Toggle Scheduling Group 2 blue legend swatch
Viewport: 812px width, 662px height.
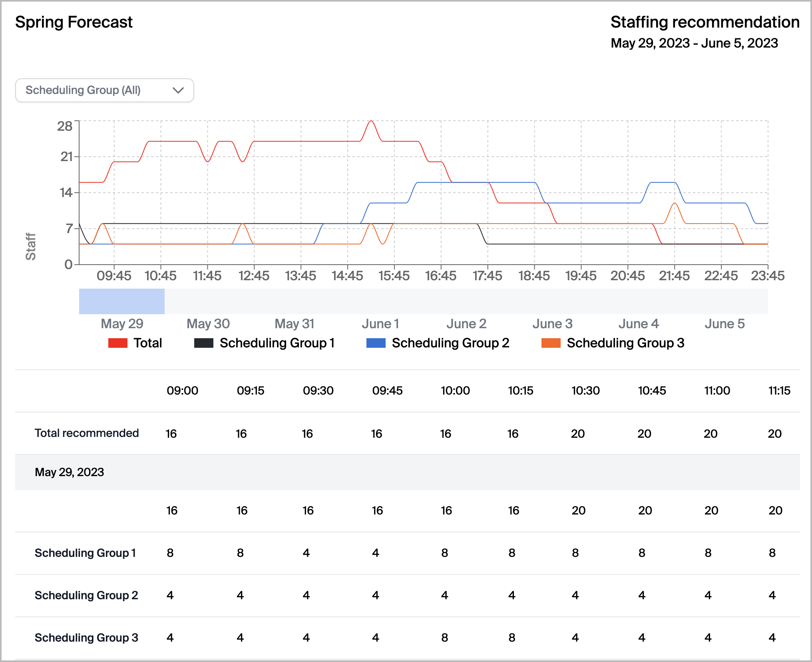click(376, 343)
